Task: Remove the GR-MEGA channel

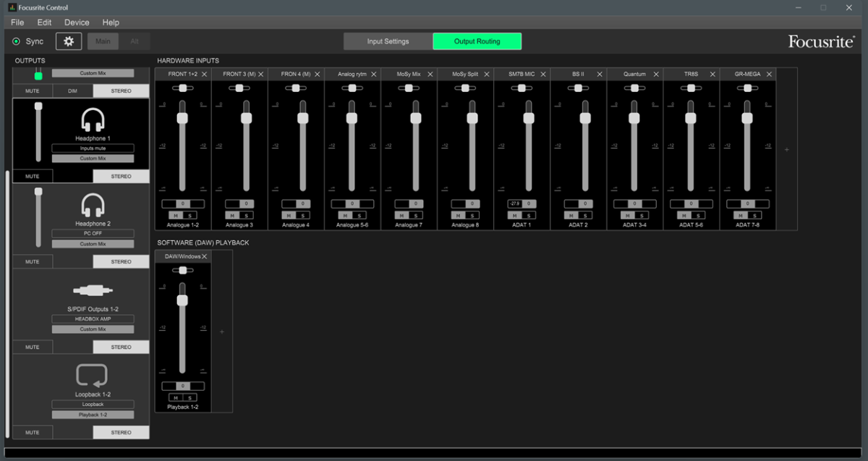Action: click(x=769, y=74)
